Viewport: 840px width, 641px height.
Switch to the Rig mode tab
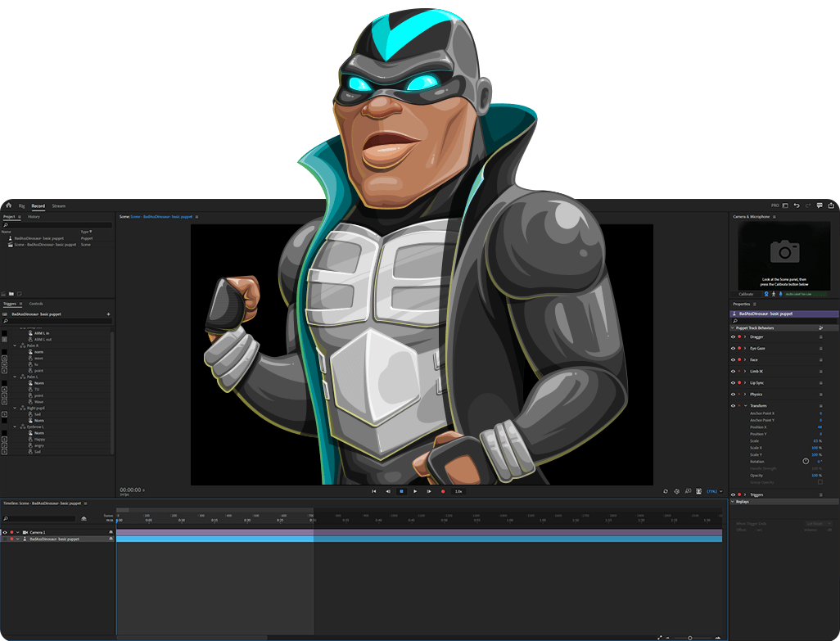point(22,205)
